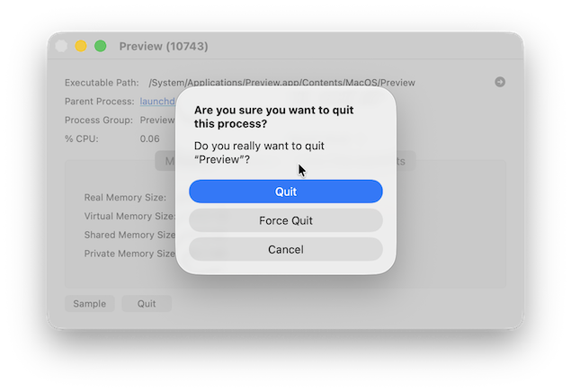Image resolution: width=571 pixels, height=392 pixels.
Task: Click the arrow icon beside Executable Path
Action: tap(500, 82)
